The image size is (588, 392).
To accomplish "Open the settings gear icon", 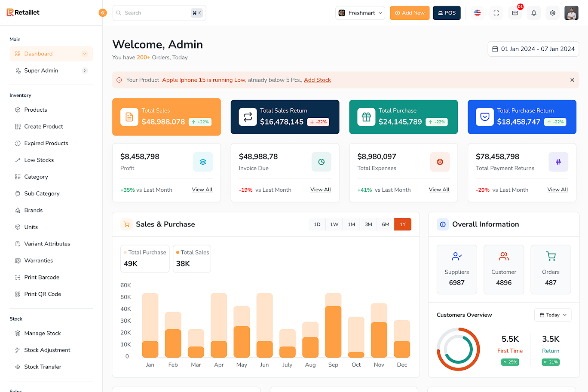I will coord(552,13).
